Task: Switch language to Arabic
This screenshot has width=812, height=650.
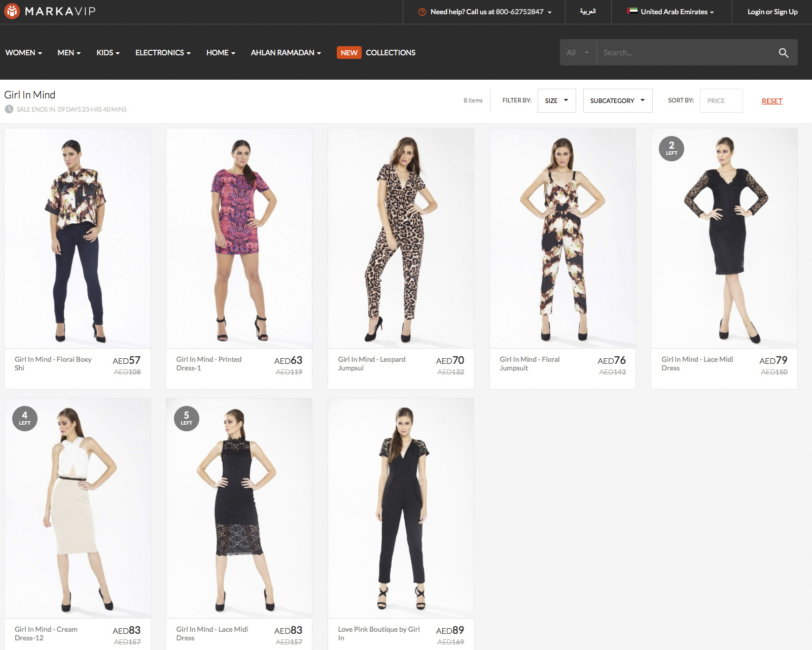Action: pos(588,12)
